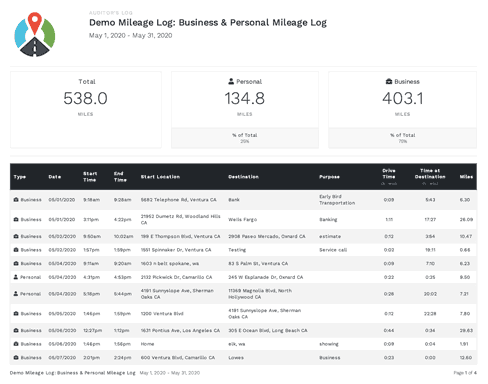Click the start location 21953 Dumetz Rd
The height and width of the screenshot is (384, 488).
click(x=180, y=219)
